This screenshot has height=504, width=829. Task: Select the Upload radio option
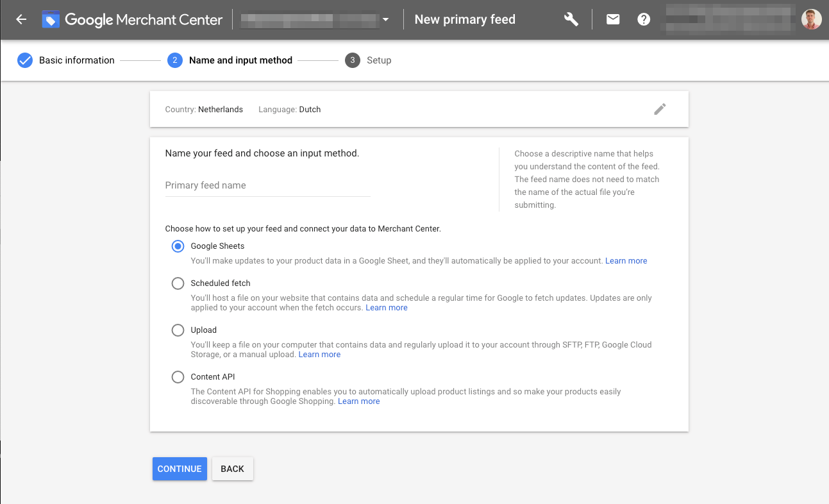coord(178,330)
